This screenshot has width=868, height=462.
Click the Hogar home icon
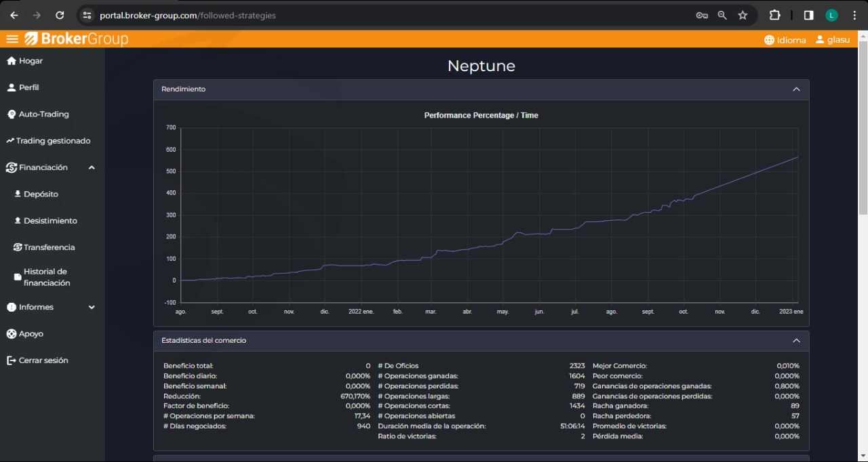(11, 61)
